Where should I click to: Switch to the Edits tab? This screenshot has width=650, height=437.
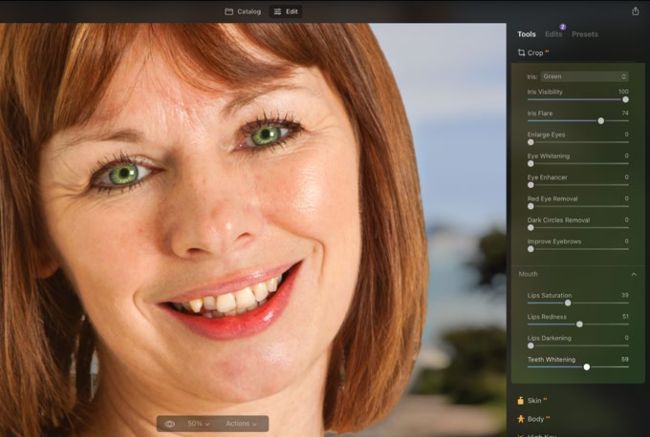(x=553, y=34)
